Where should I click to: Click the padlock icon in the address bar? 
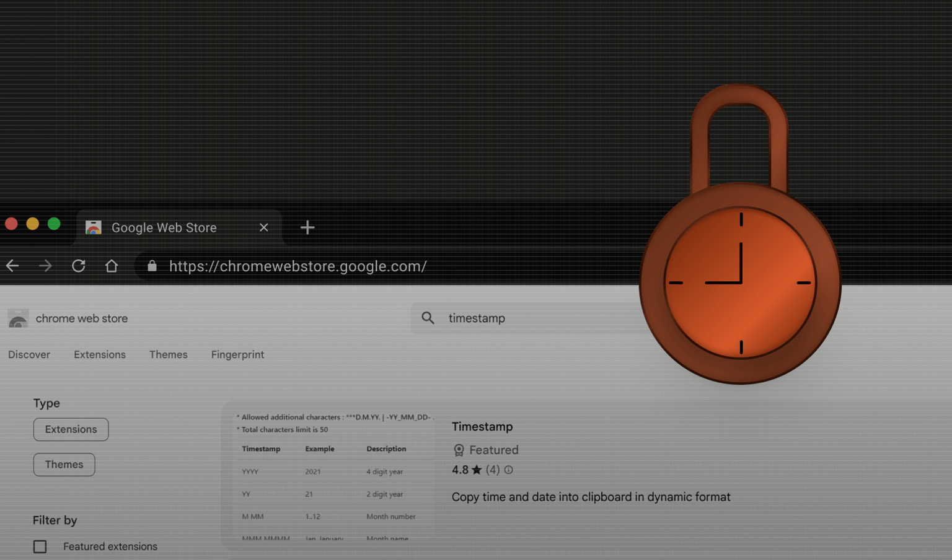tap(152, 266)
